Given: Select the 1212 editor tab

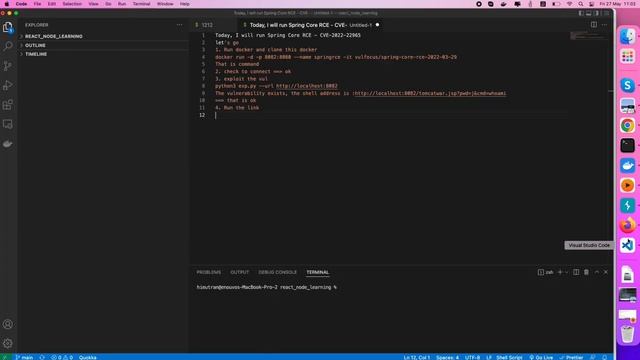Looking at the screenshot, I should (207, 25).
